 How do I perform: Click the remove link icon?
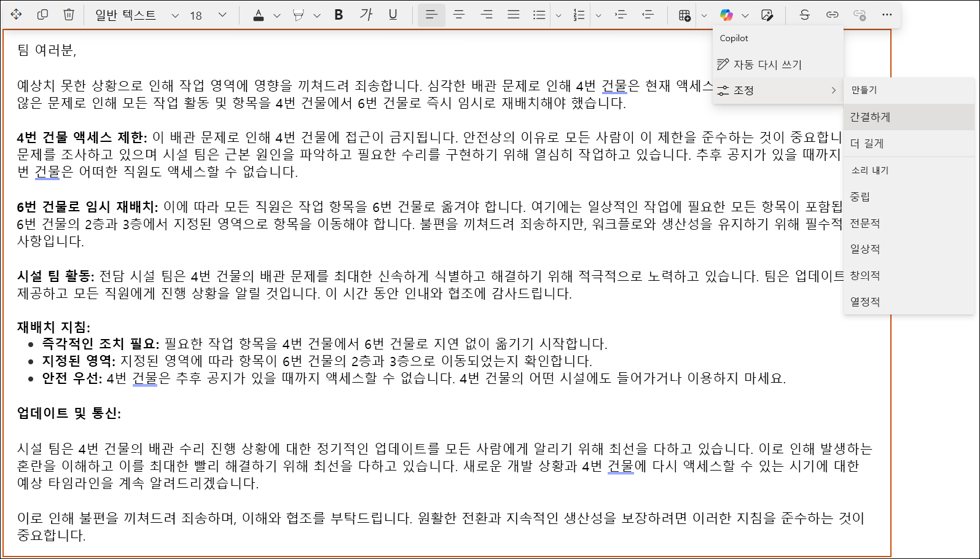tap(860, 15)
